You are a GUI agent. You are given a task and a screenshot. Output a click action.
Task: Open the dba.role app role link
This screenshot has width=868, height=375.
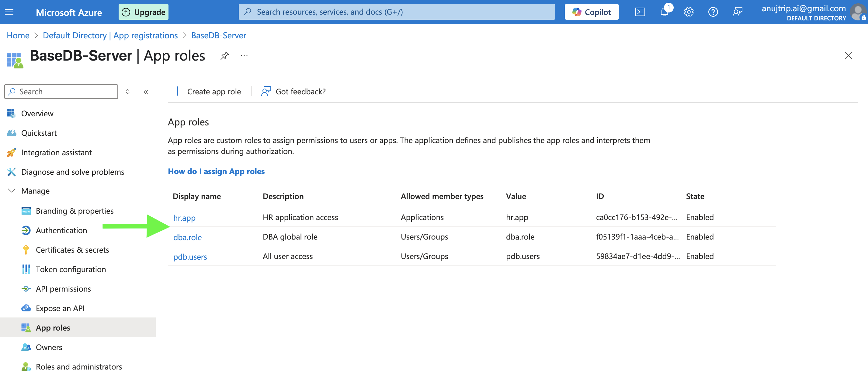(187, 237)
